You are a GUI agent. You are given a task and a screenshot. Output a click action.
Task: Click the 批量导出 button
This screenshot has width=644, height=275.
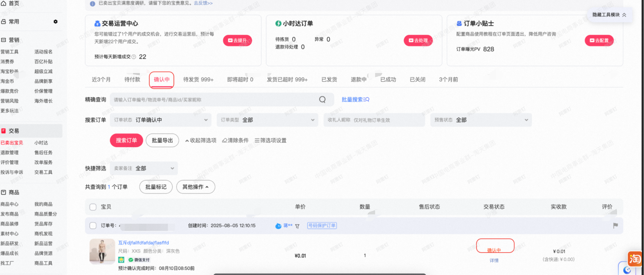[162, 140]
